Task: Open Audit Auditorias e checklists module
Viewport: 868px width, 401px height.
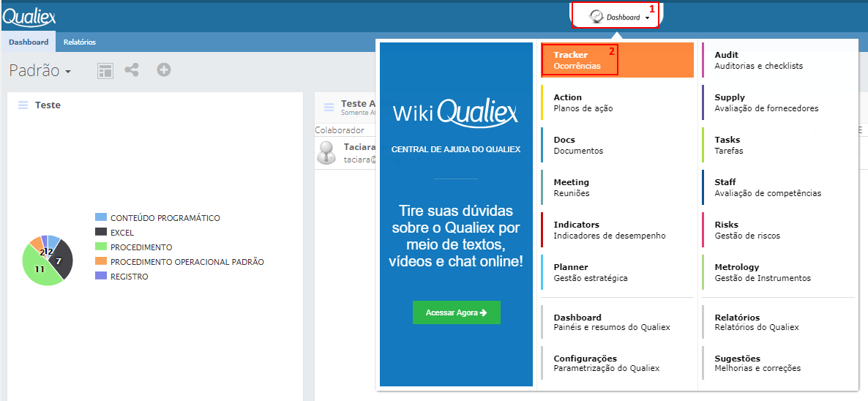Action: click(778, 60)
